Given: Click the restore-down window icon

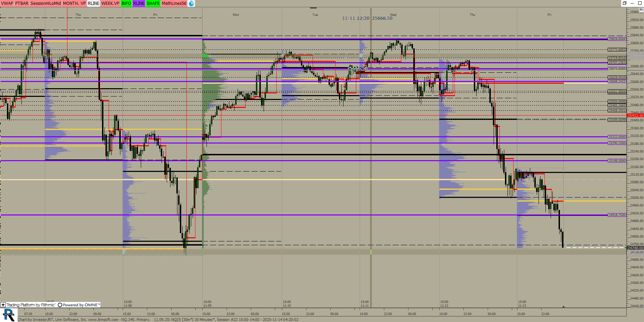Looking at the screenshot, I should point(625,3).
